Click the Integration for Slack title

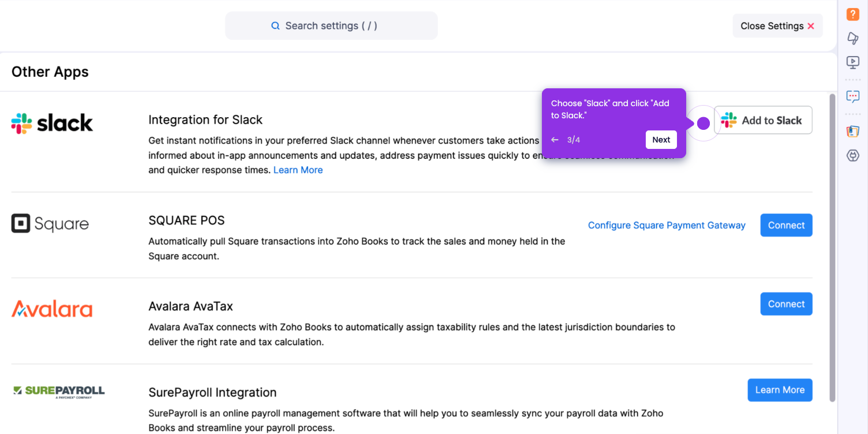pos(205,119)
